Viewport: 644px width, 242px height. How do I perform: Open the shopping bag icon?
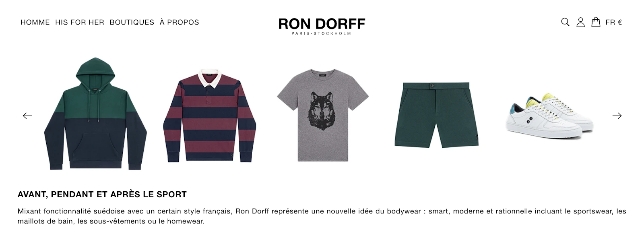point(596,22)
